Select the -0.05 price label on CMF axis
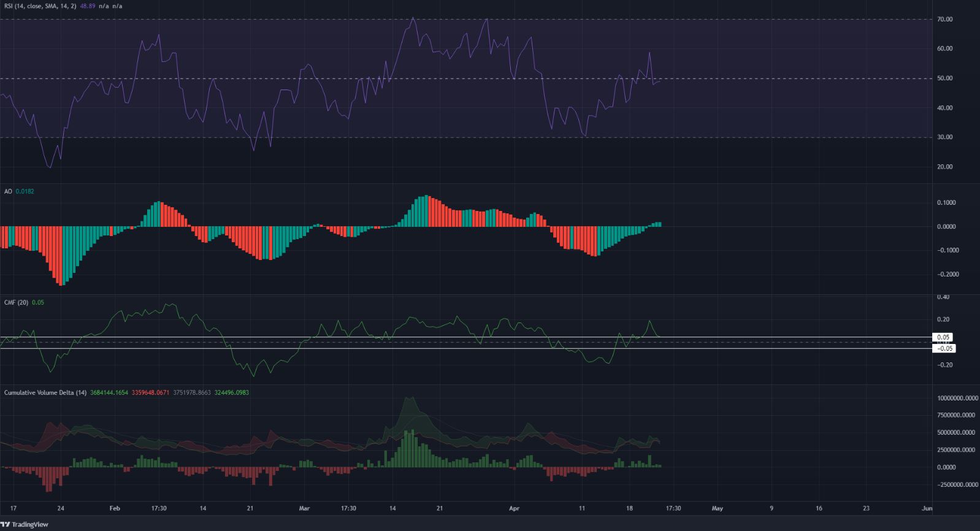Viewport: 980px width, 531px height. click(x=943, y=348)
